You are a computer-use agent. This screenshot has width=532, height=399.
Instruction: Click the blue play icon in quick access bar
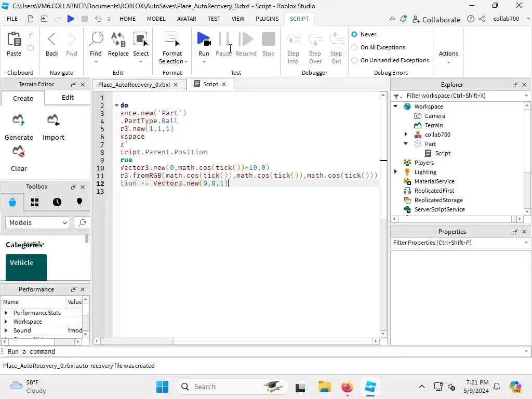click(71, 19)
